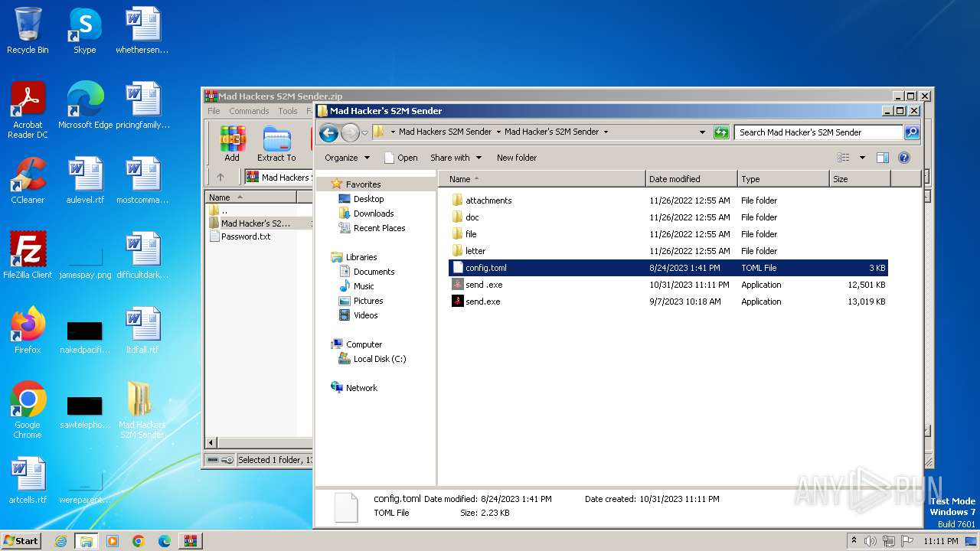
Task: Click WinRAR Add toolbar icon
Action: pos(232,143)
